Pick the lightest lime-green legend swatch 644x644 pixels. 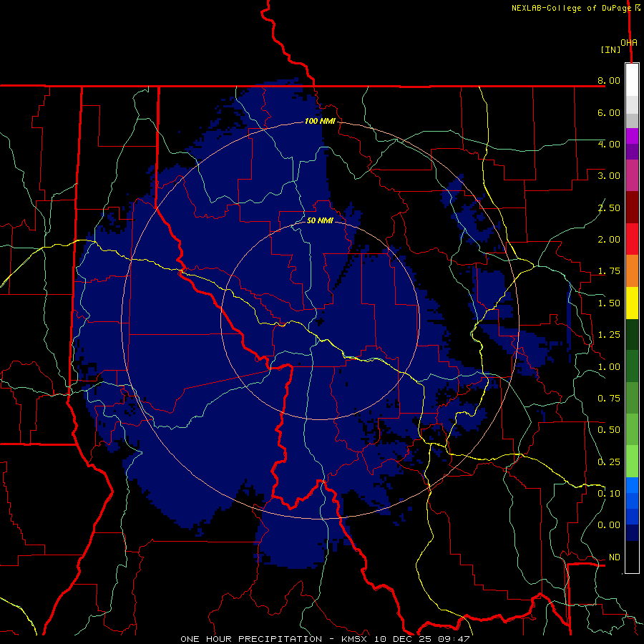(632, 462)
